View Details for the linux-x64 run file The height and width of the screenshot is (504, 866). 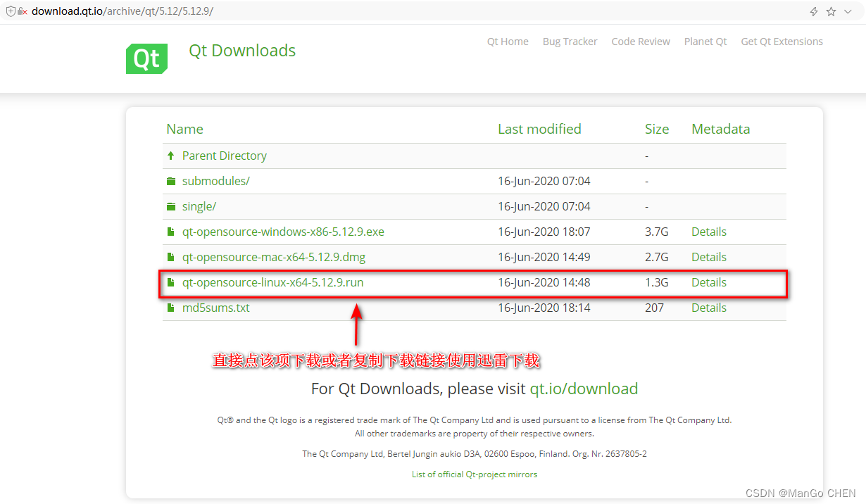[x=708, y=282]
